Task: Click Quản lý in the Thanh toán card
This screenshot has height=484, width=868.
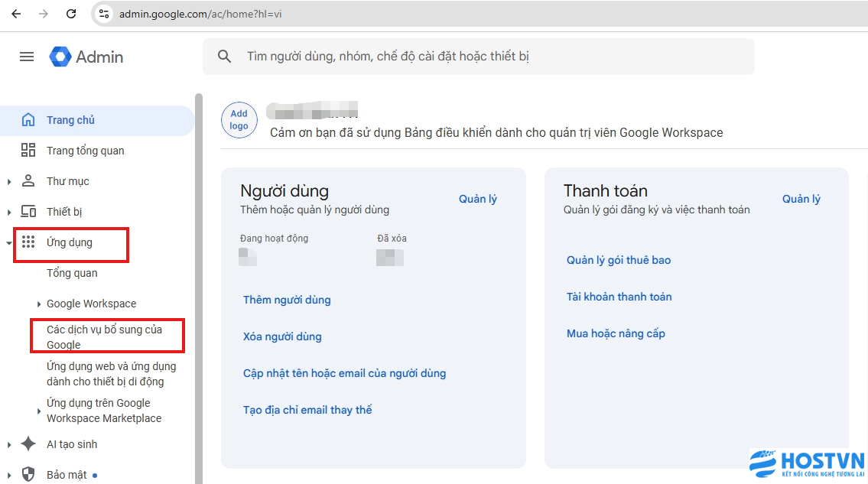Action: 801,199
